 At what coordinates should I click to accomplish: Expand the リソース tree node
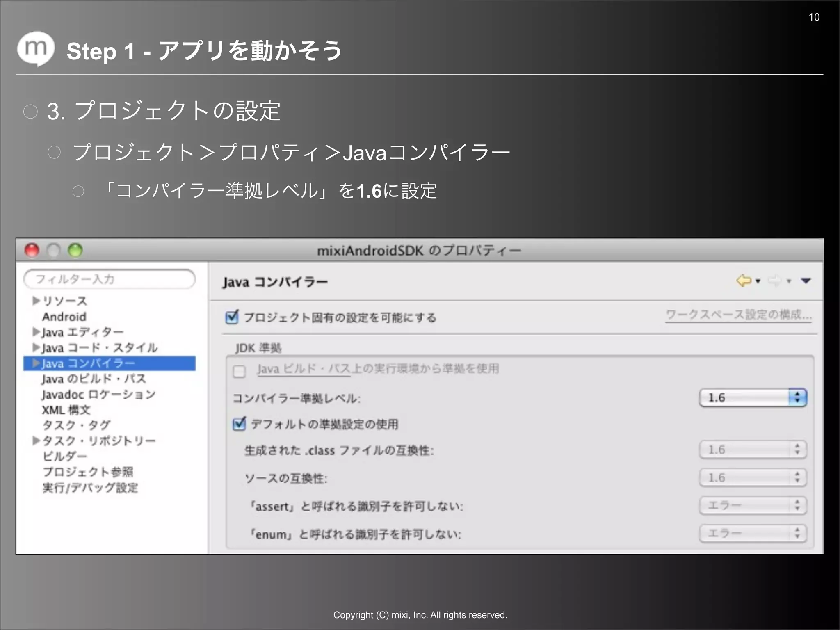tap(36, 301)
